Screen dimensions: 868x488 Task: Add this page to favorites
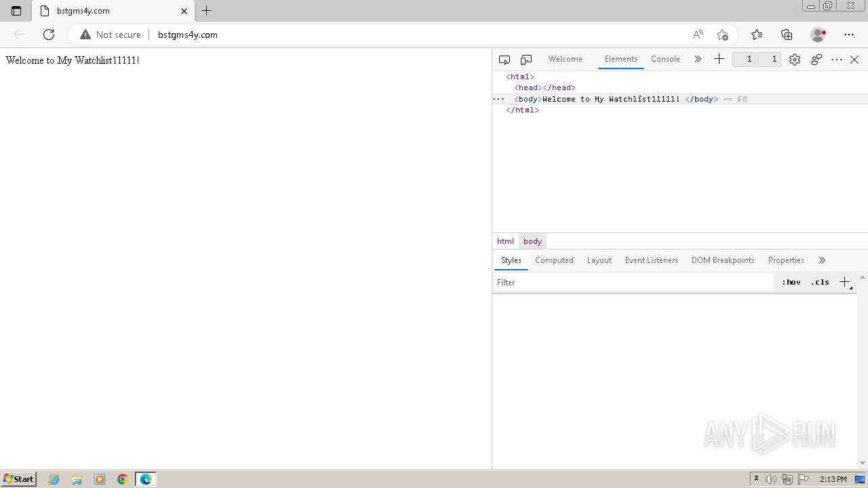pos(722,35)
